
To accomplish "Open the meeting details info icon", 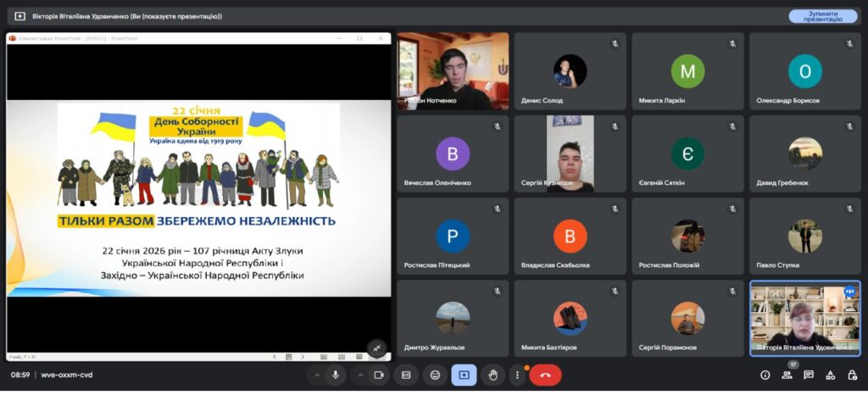I will point(765,375).
